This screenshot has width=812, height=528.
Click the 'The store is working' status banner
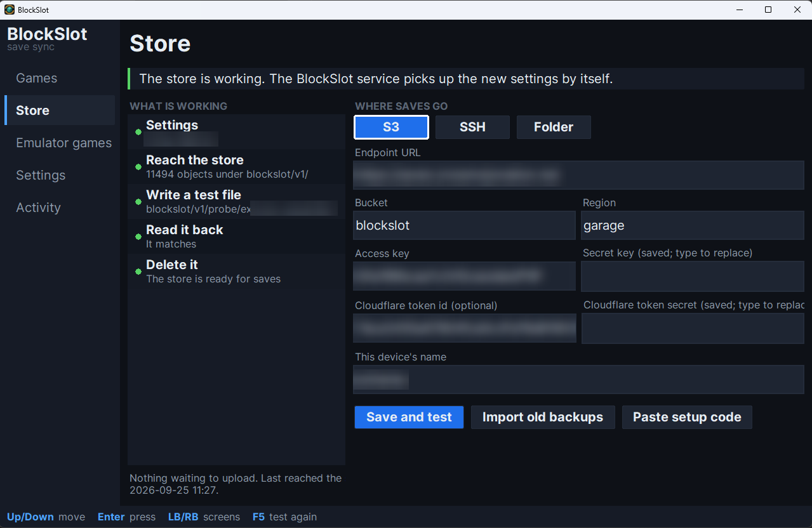466,79
